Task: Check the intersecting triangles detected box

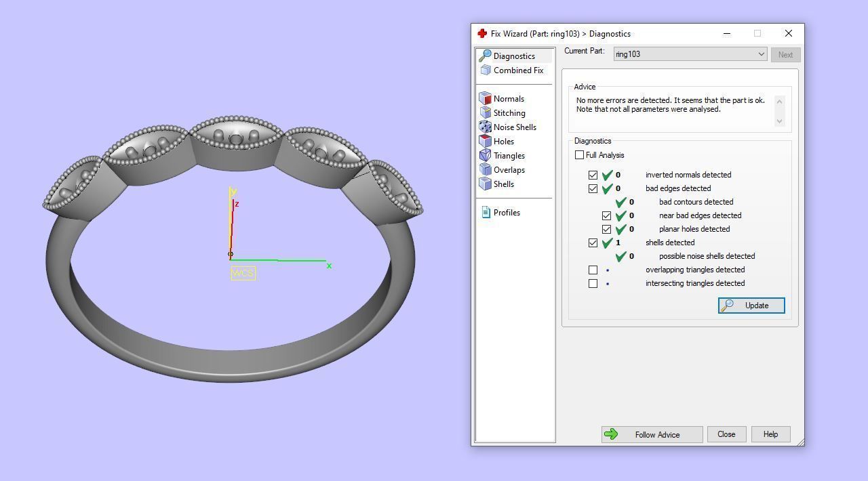Action: tap(593, 283)
